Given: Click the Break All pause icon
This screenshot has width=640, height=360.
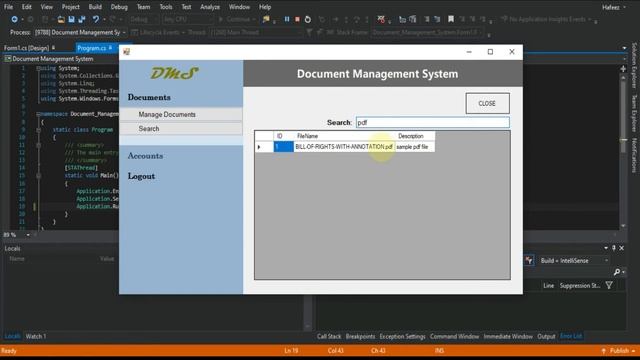Looking at the screenshot, I should coord(287,19).
